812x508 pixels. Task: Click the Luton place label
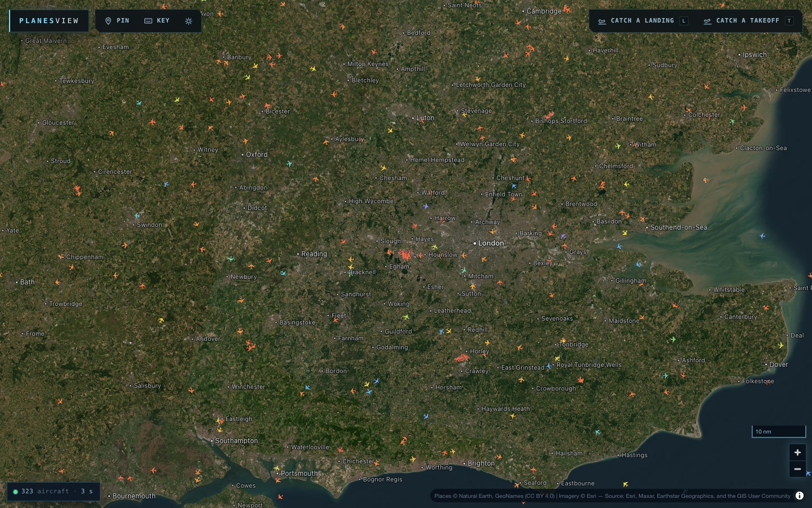(425, 118)
